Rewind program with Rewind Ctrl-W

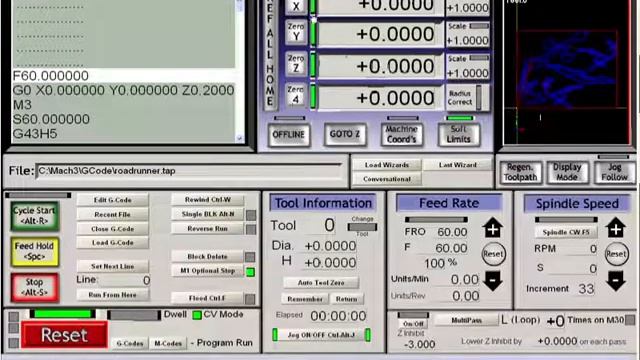[208, 200]
